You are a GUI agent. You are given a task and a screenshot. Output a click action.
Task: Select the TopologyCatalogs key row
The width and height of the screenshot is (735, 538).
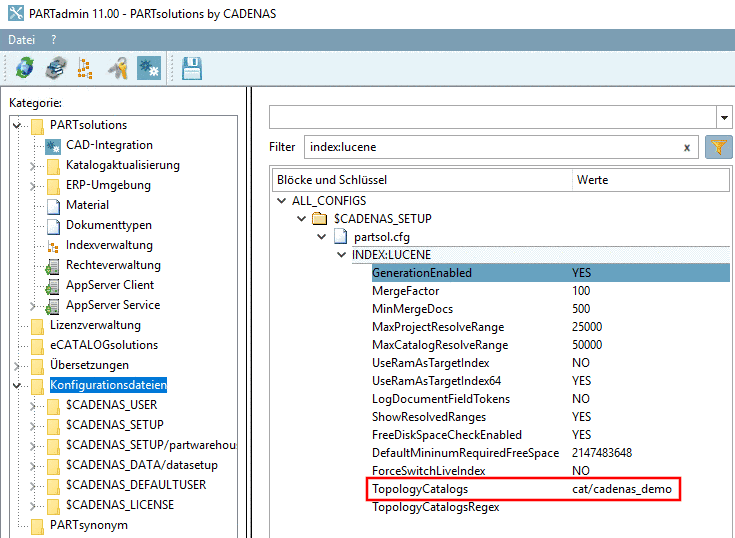(x=420, y=489)
